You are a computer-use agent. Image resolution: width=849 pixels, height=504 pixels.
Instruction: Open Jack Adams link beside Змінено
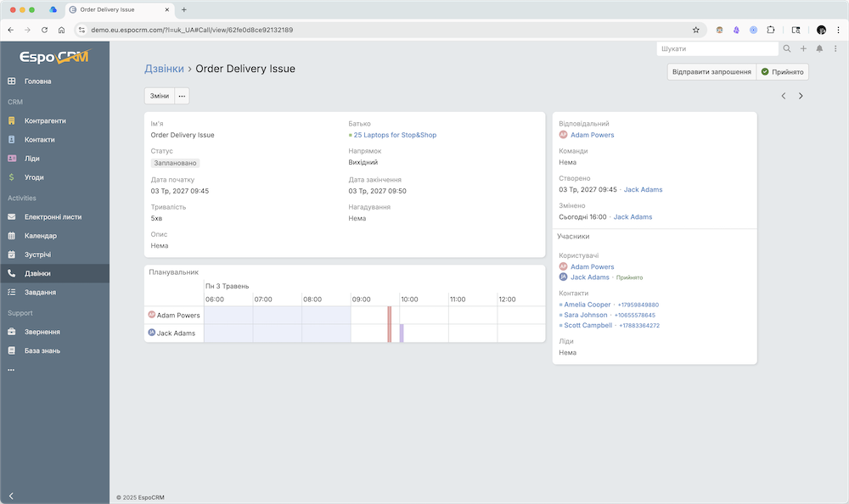click(x=633, y=217)
